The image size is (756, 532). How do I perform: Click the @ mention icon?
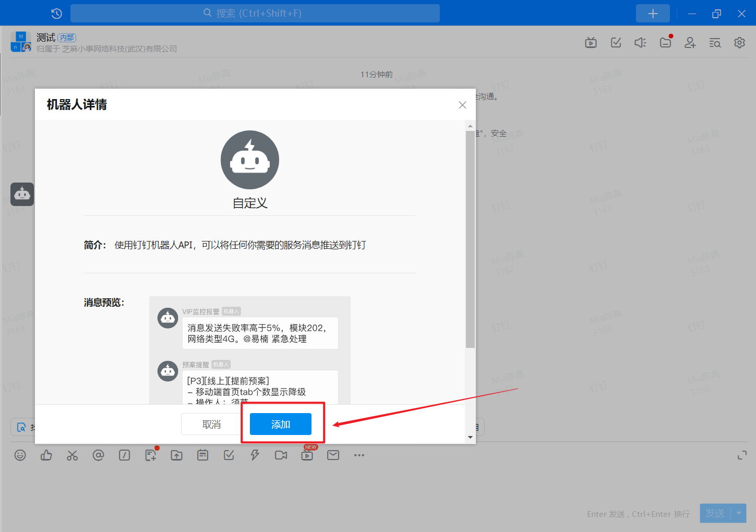pos(98,455)
